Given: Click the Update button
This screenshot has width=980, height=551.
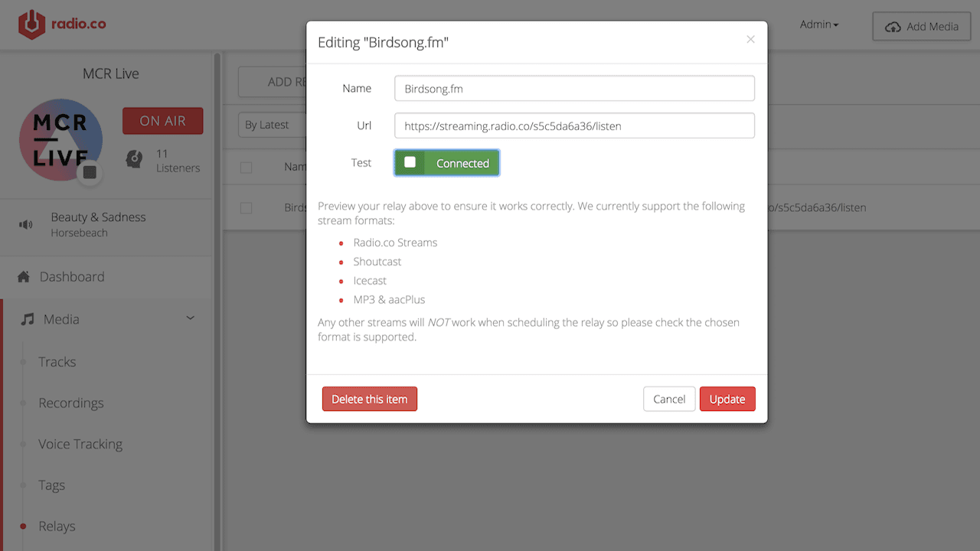Looking at the screenshot, I should pyautogui.click(x=727, y=399).
